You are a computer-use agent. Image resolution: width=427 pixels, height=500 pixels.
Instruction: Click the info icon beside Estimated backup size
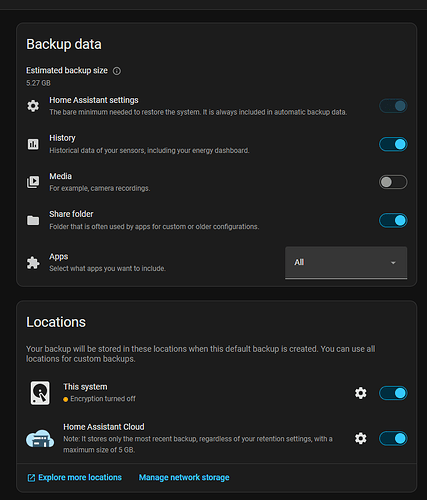(117, 71)
